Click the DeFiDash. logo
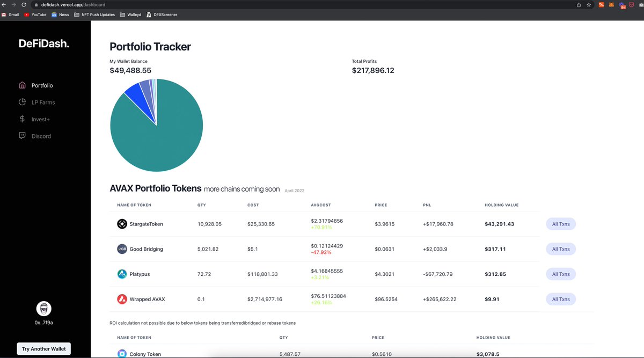 click(x=44, y=44)
